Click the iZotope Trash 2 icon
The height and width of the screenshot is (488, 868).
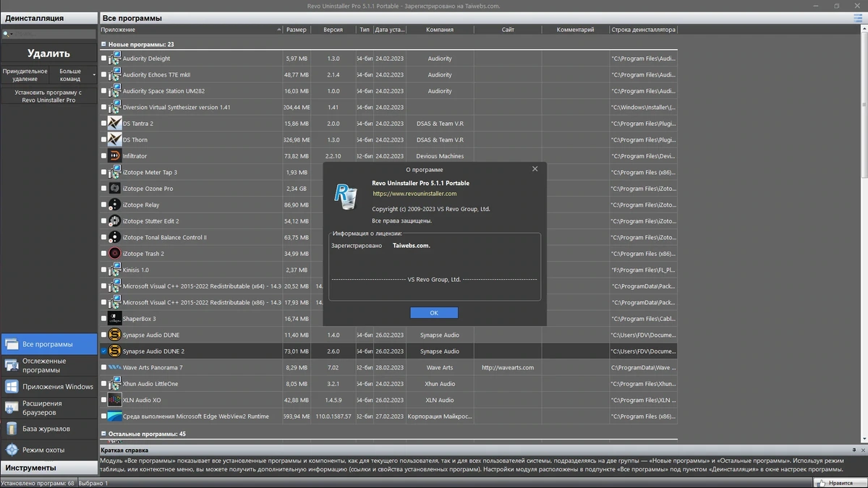click(114, 254)
